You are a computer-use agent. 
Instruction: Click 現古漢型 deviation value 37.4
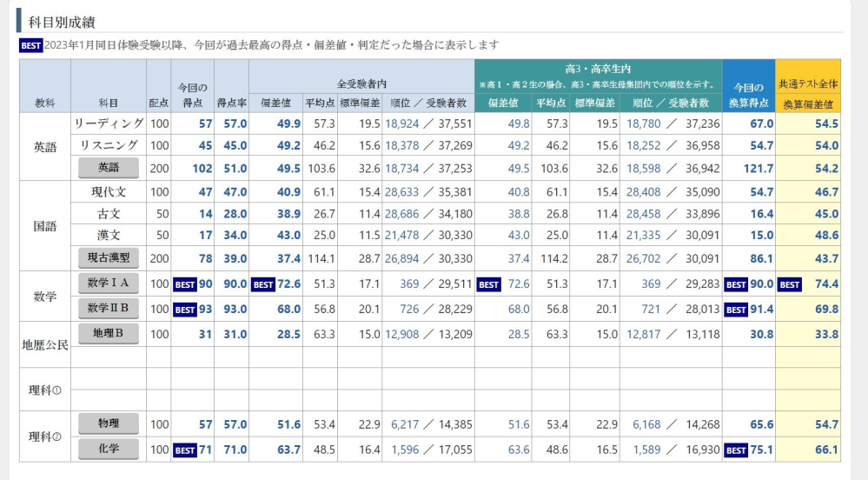(x=289, y=258)
